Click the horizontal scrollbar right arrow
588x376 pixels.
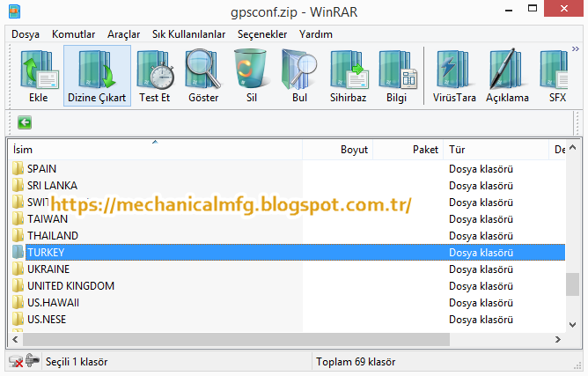coord(557,340)
